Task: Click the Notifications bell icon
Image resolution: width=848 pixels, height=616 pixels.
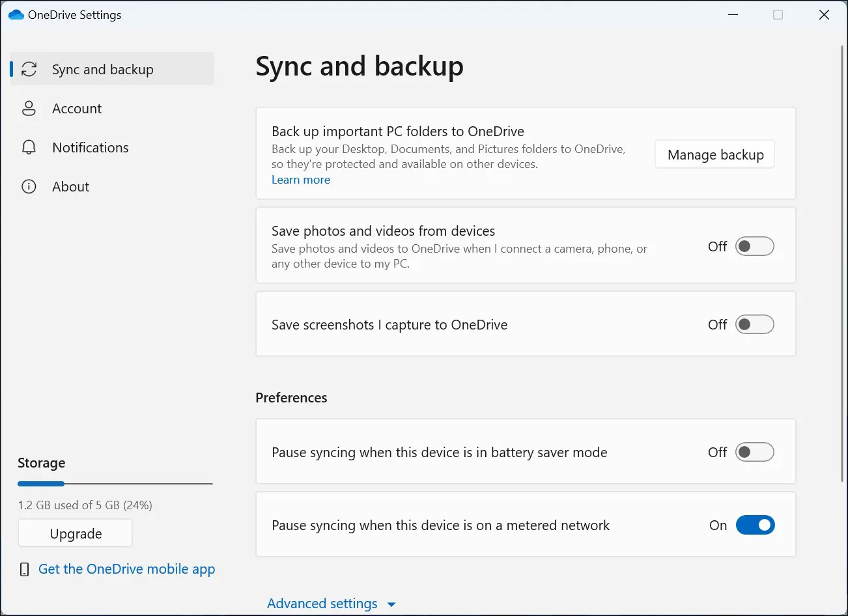Action: coord(29,147)
